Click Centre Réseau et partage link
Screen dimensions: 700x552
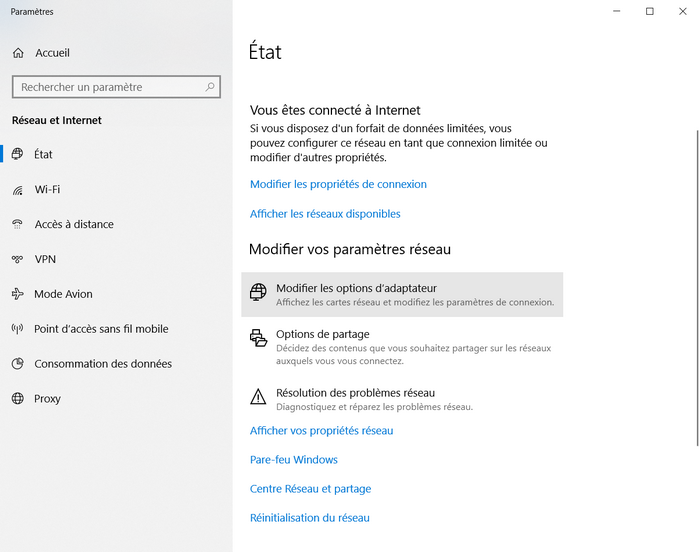point(310,489)
